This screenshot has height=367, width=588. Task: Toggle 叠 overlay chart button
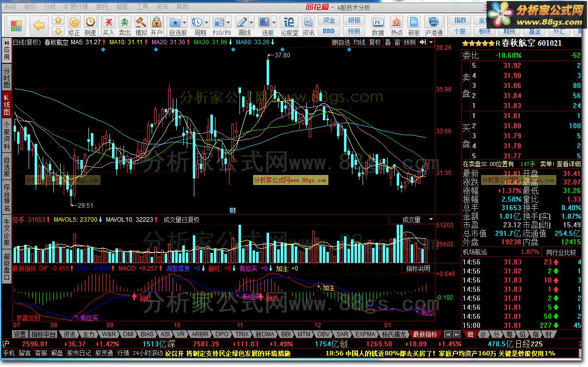388,42
